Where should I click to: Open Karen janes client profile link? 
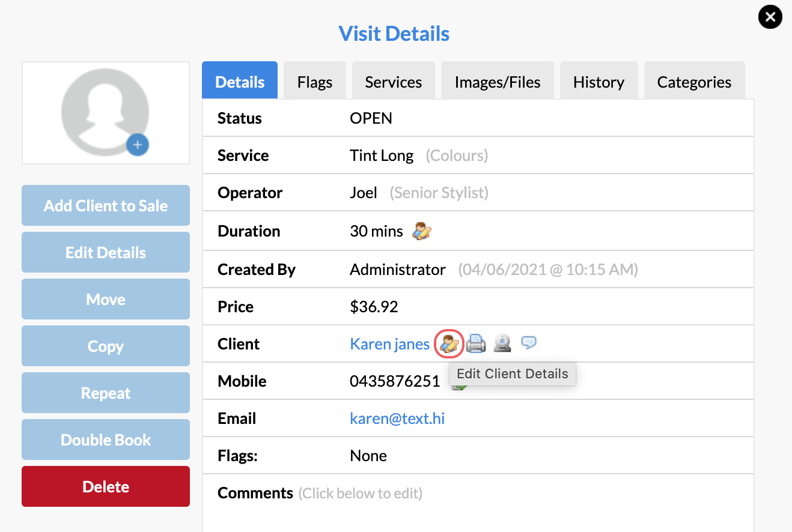[389, 343]
